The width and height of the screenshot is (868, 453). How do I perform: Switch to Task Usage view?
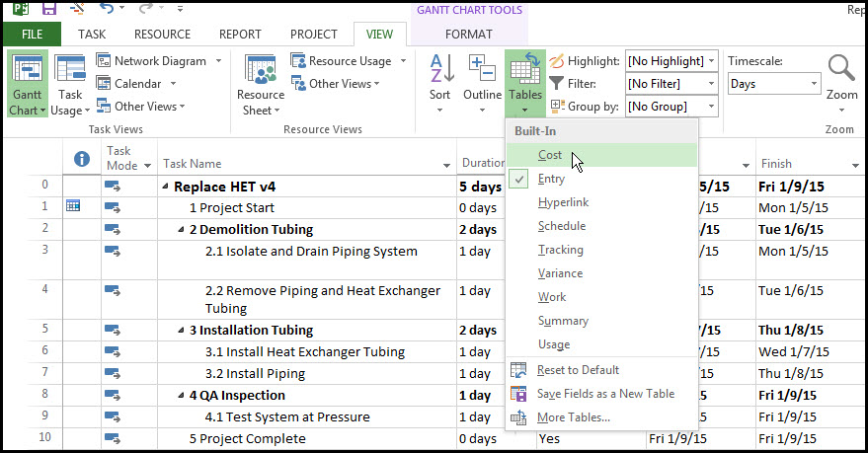[x=70, y=85]
